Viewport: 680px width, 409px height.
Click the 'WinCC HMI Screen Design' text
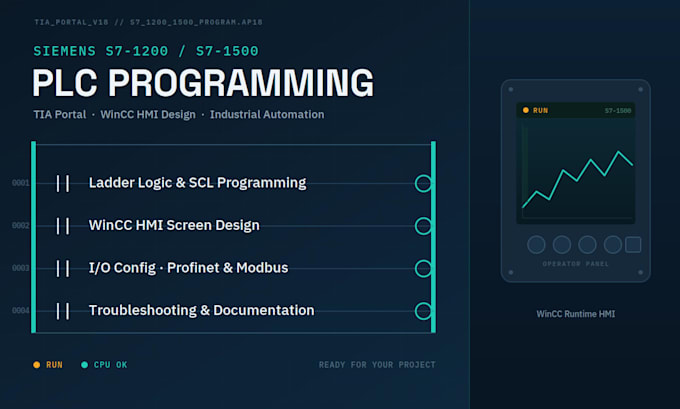174,226
